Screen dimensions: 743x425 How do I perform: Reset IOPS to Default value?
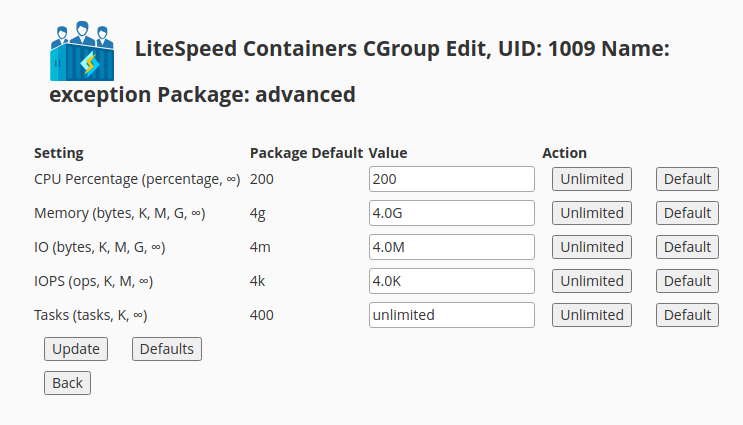(x=687, y=281)
